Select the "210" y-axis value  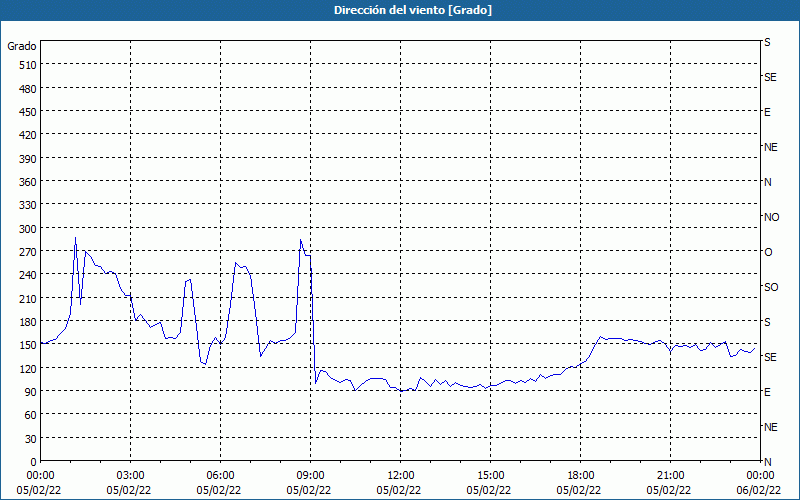(29, 298)
